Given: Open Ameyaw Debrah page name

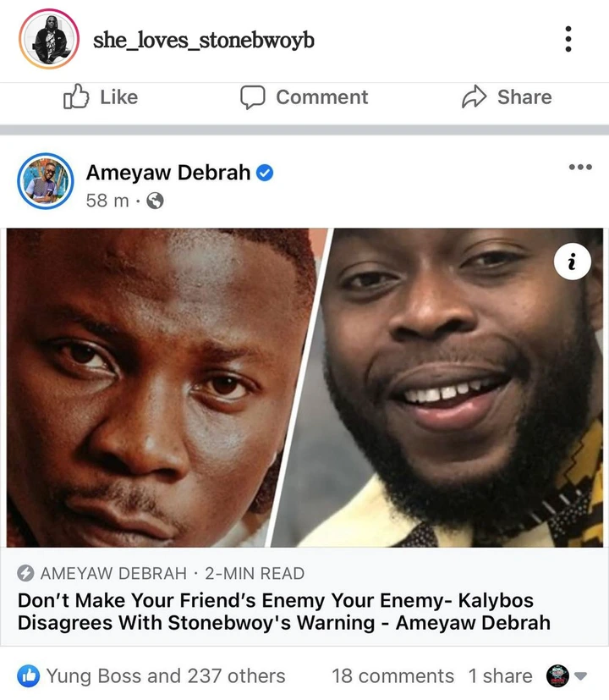Looking at the screenshot, I should click(168, 173).
